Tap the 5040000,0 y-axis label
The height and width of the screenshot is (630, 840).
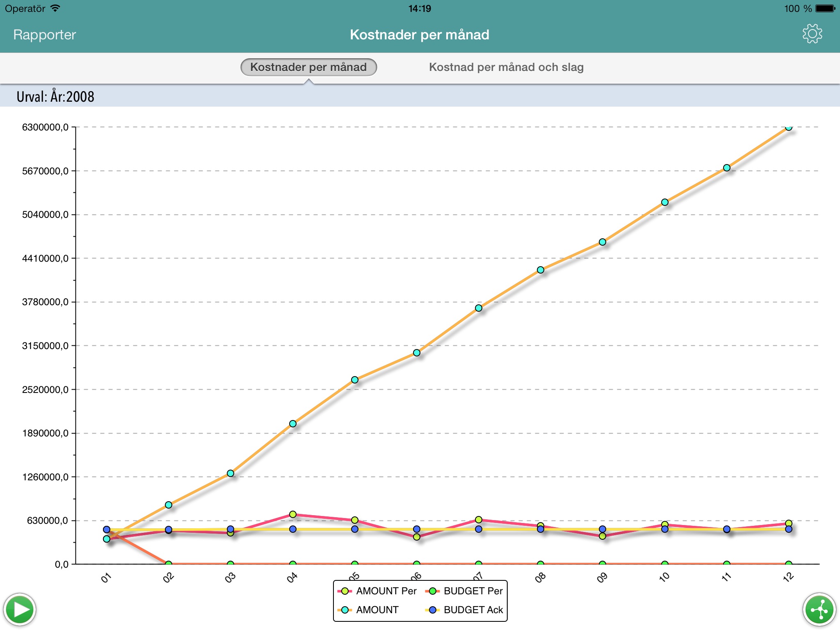(45, 215)
